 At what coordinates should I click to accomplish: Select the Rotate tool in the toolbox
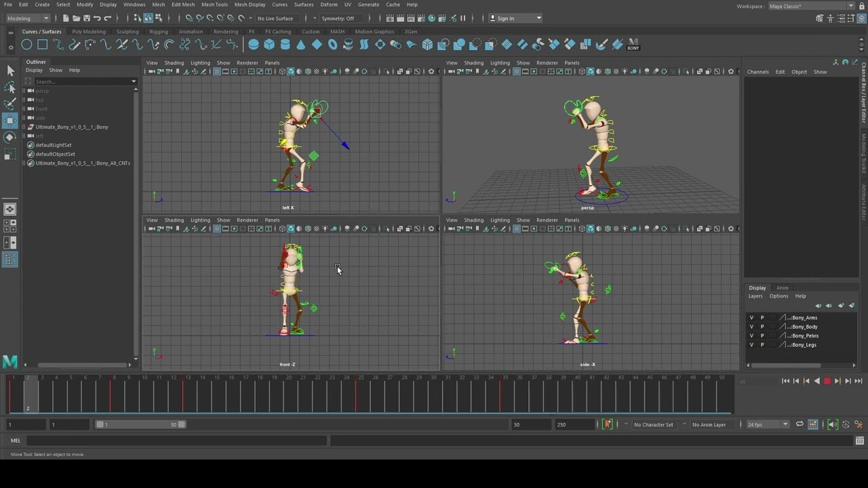click(10, 138)
